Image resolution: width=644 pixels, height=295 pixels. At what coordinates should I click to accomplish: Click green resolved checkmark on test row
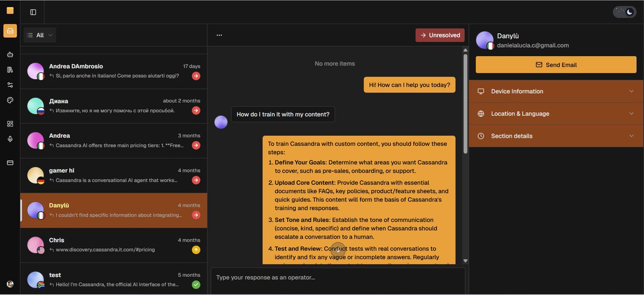click(196, 284)
